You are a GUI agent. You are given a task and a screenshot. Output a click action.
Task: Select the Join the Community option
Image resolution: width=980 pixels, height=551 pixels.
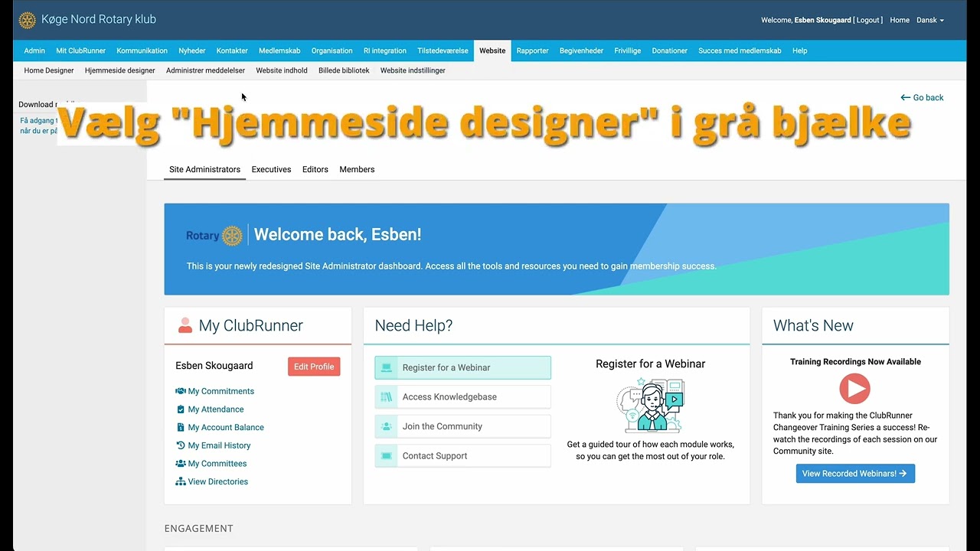462,426
